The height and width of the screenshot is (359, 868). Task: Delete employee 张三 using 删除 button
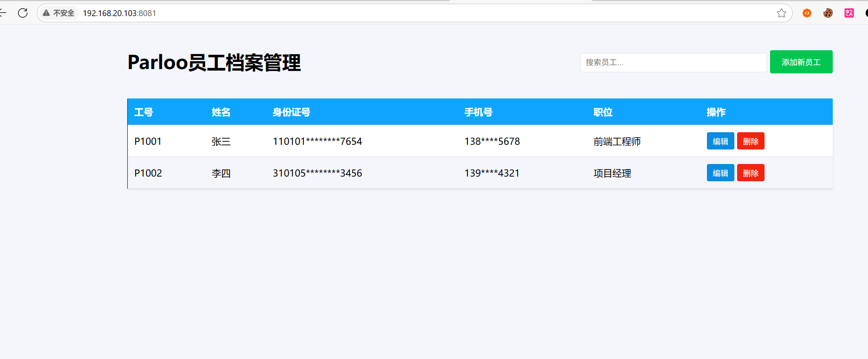[x=750, y=141]
